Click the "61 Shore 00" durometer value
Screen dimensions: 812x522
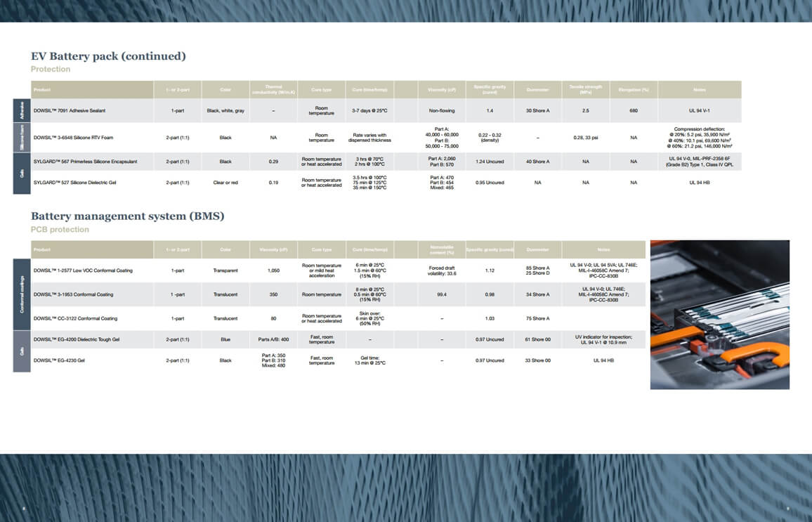(537, 340)
